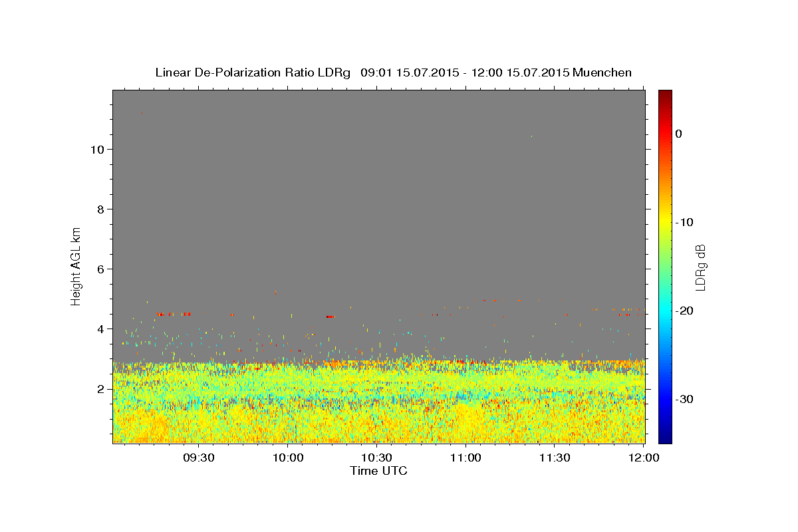Click the colorbar value -20
This screenshot has width=798, height=532.
[684, 311]
